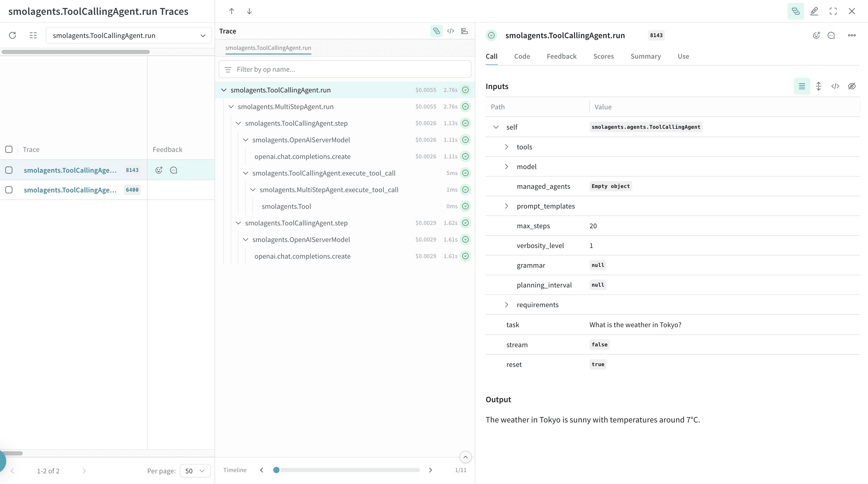
Task: Collapse the ToolCallingAgent.run tree node
Action: [x=224, y=90]
